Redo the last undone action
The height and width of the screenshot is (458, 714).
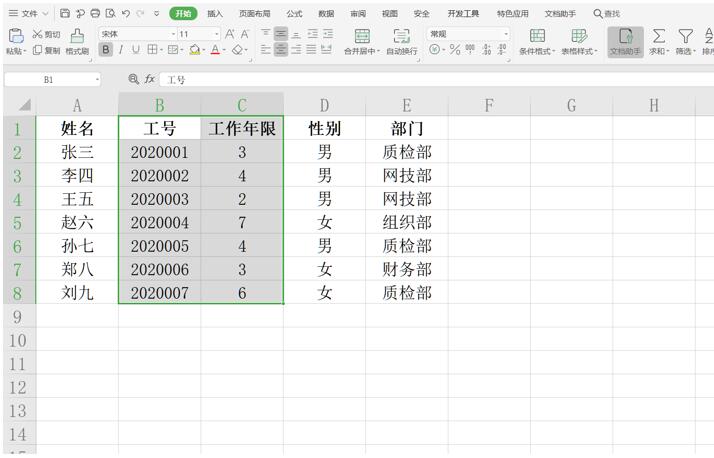click(x=140, y=14)
